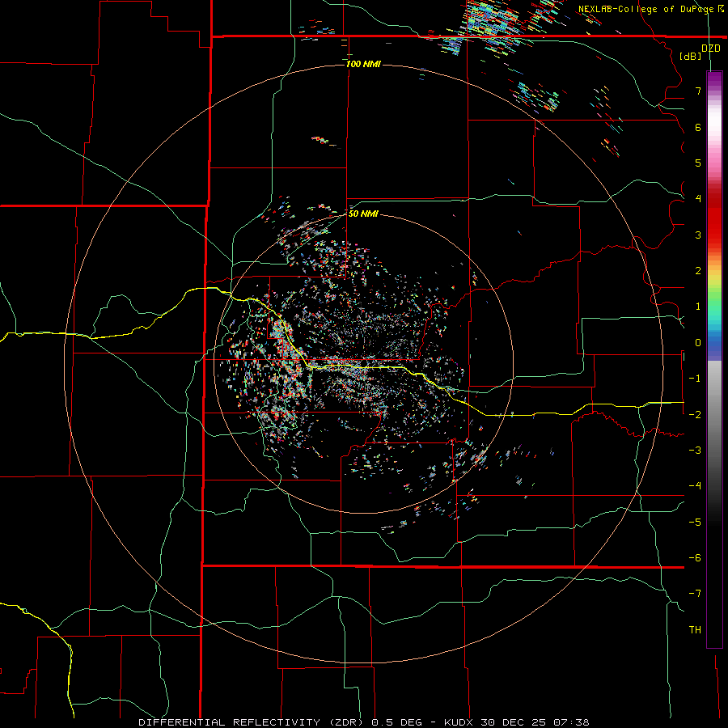The height and width of the screenshot is (728, 728).
Task: Click the 100 NMI range ring label
Action: click(363, 64)
